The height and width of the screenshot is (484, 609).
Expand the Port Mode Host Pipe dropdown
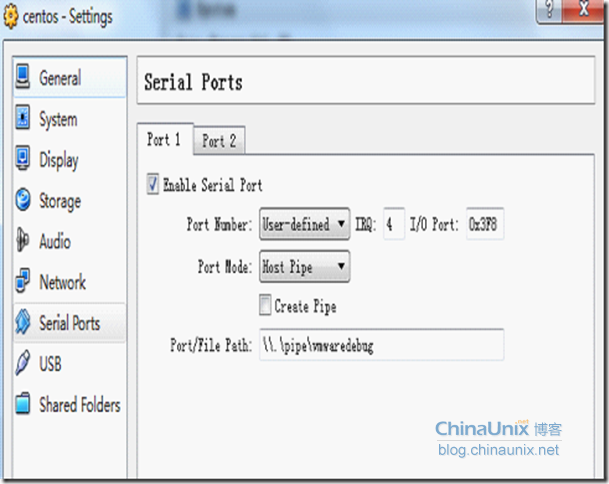(304, 267)
